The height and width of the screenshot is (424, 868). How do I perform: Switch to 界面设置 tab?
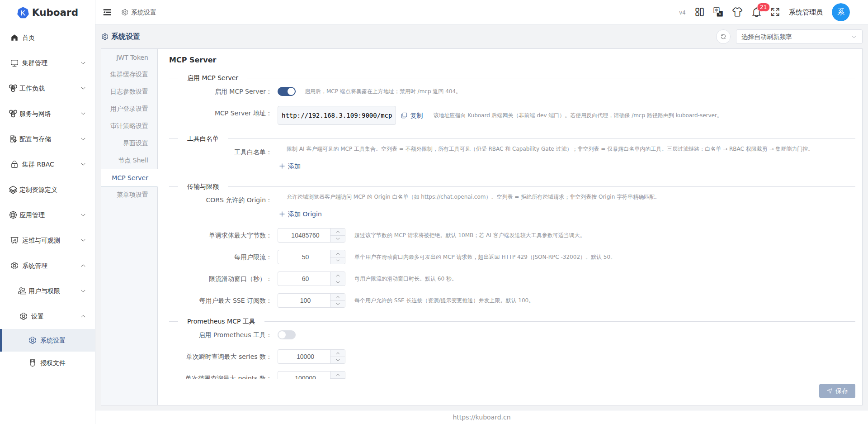(x=129, y=143)
